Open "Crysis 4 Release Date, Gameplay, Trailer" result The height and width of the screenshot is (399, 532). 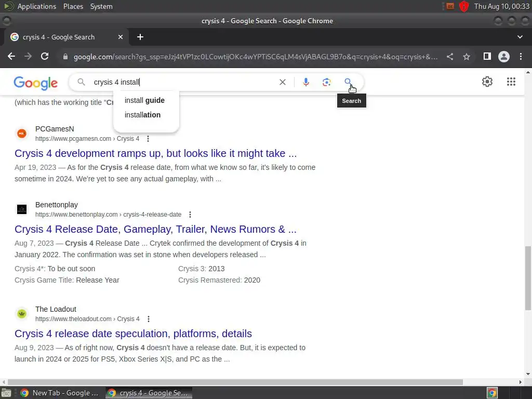click(x=155, y=229)
